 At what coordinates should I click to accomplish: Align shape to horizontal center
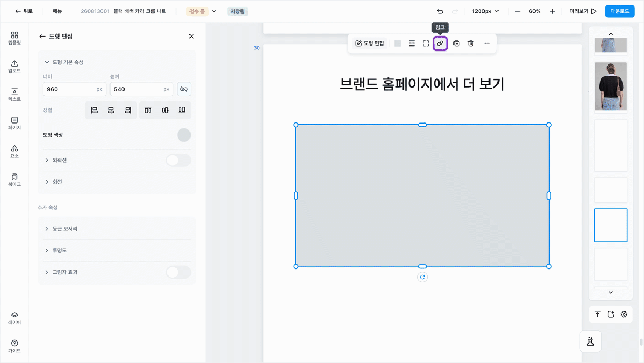click(111, 110)
